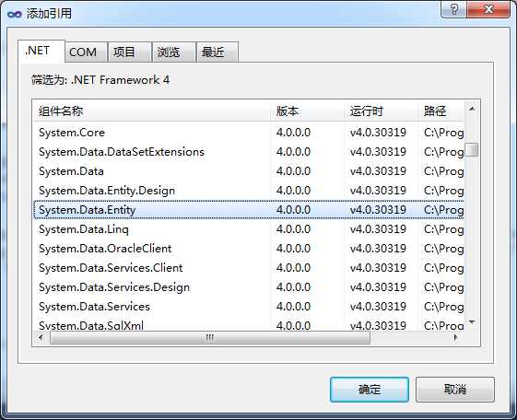Select System.Data.DataSetExtensions in the list

point(249,152)
